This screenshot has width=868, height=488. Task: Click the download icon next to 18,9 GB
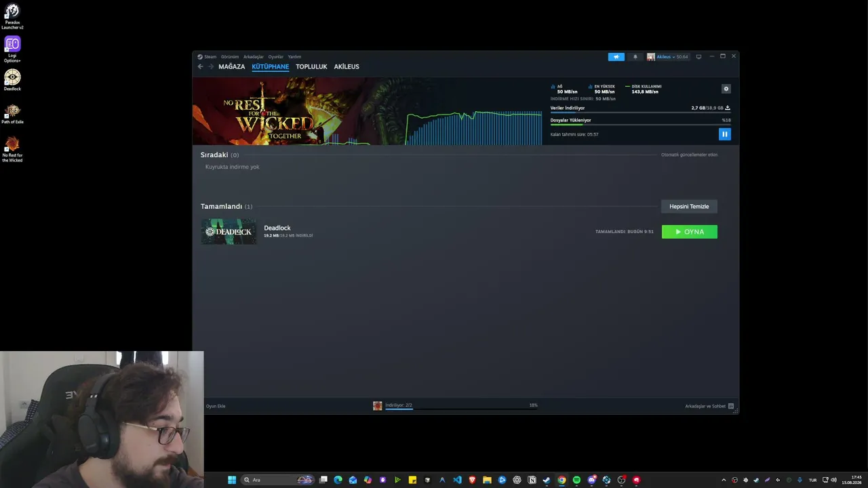(x=728, y=108)
